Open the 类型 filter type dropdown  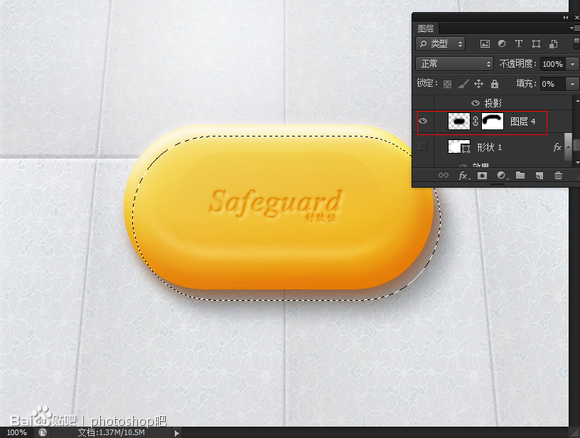pos(440,44)
